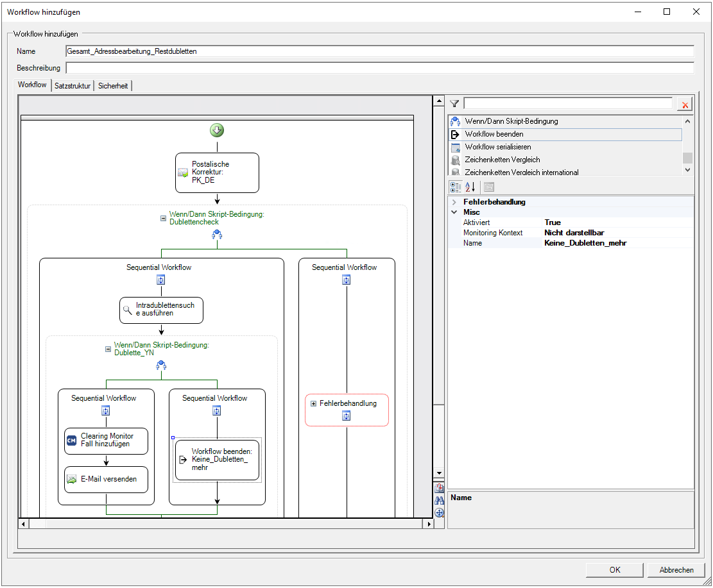This screenshot has width=713, height=588.
Task: Click the Name input field
Action: (x=380, y=51)
